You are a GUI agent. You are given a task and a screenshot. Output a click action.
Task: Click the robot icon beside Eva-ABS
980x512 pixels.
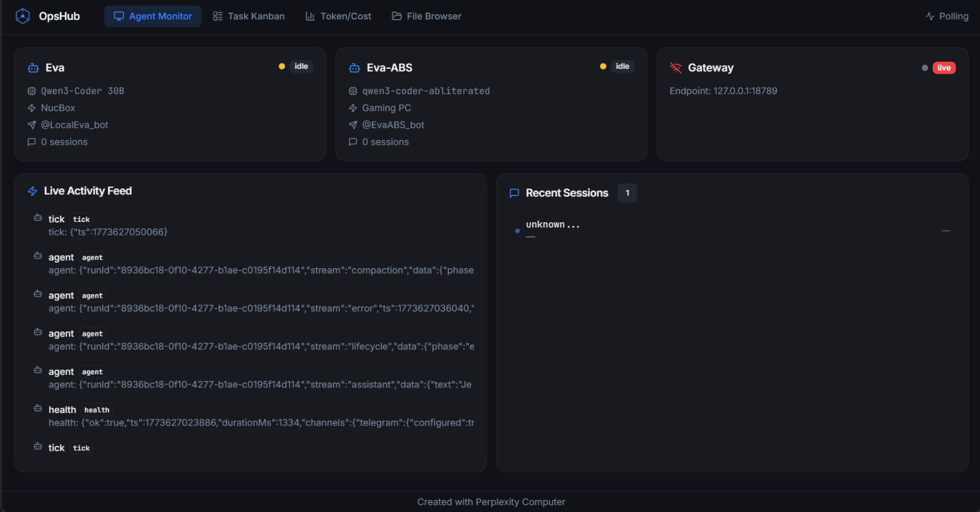tap(354, 68)
